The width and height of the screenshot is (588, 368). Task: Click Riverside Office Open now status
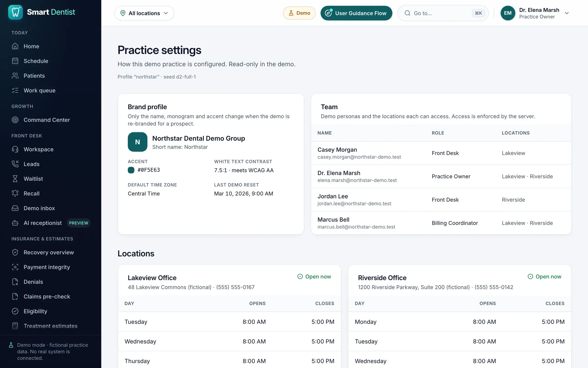pos(544,276)
